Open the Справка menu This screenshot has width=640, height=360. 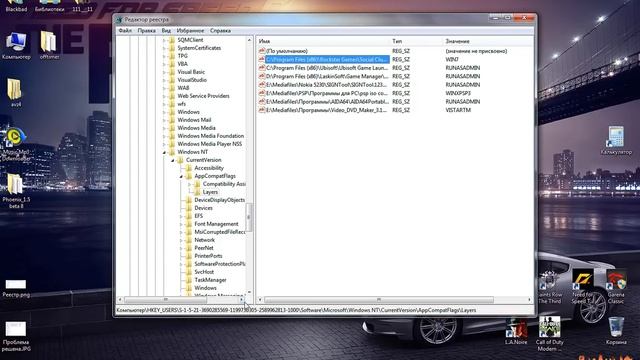point(220,31)
